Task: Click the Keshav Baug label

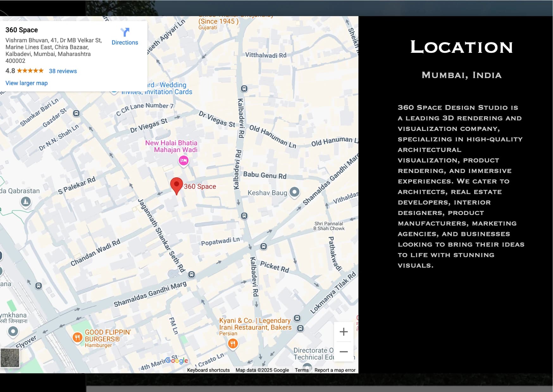Action: click(267, 193)
